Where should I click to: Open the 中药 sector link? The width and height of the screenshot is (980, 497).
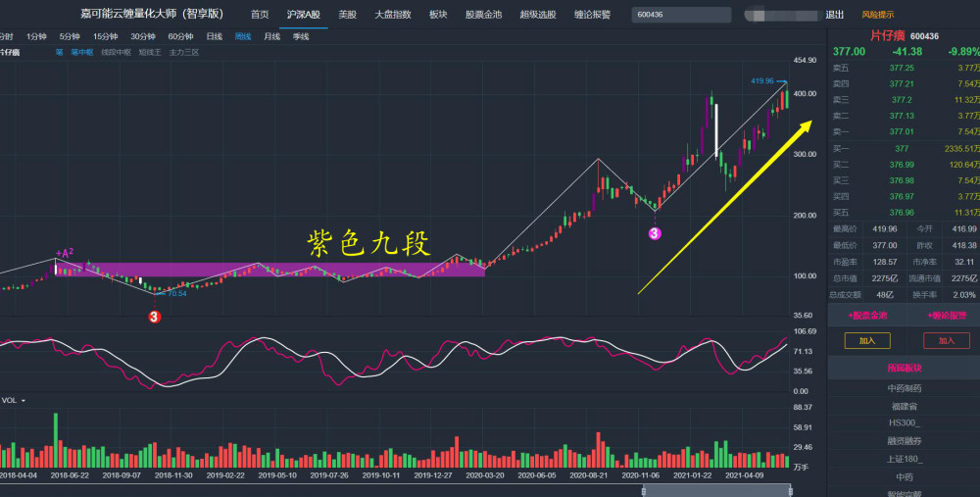pos(905,477)
